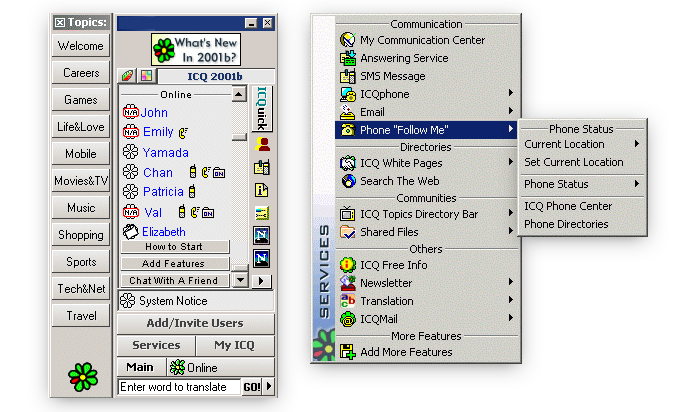The height and width of the screenshot is (412, 696).
Task: Click the yellow info icon in ICQuick bar
Action: [262, 190]
